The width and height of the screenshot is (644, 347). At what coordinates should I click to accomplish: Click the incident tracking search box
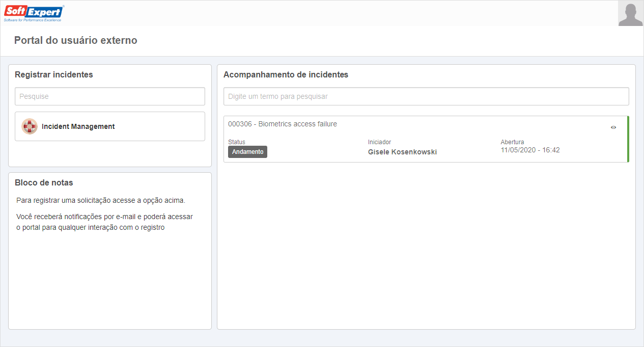click(426, 96)
